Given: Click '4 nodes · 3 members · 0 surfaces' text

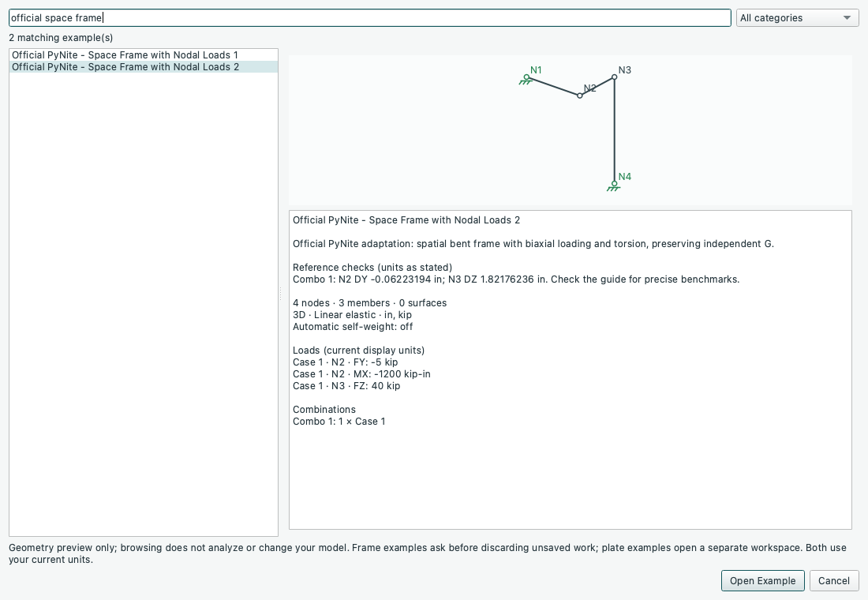Looking at the screenshot, I should click(370, 303).
